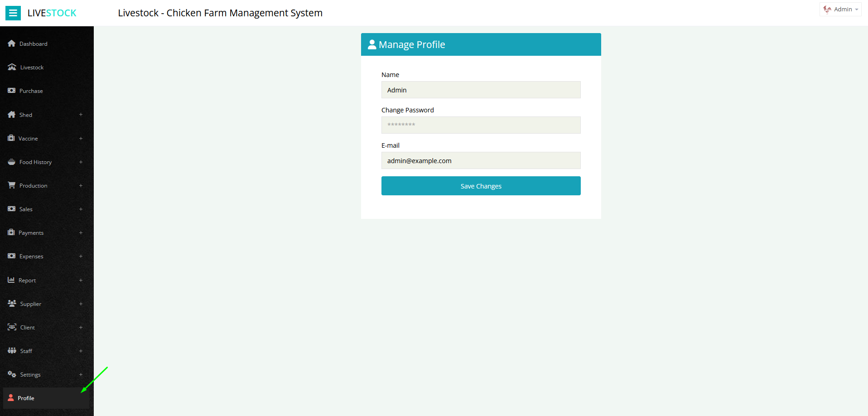
Task: Click the Name input field
Action: [481, 90]
